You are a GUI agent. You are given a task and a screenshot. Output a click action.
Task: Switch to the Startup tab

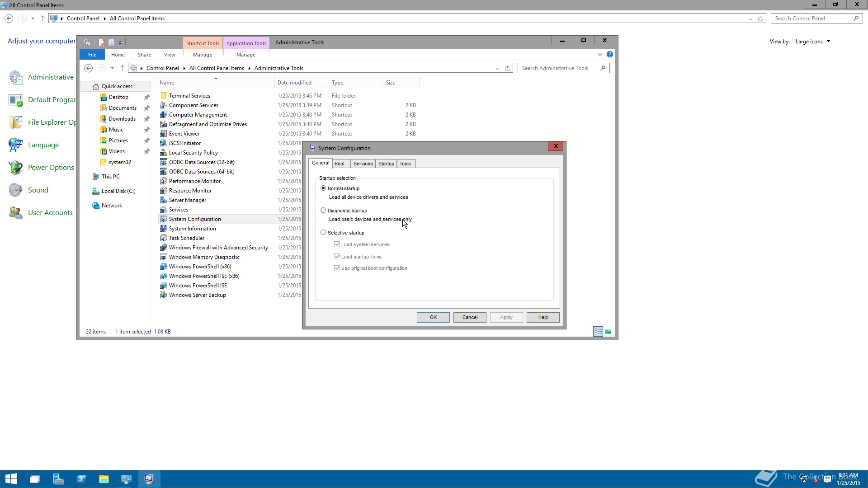pos(386,164)
